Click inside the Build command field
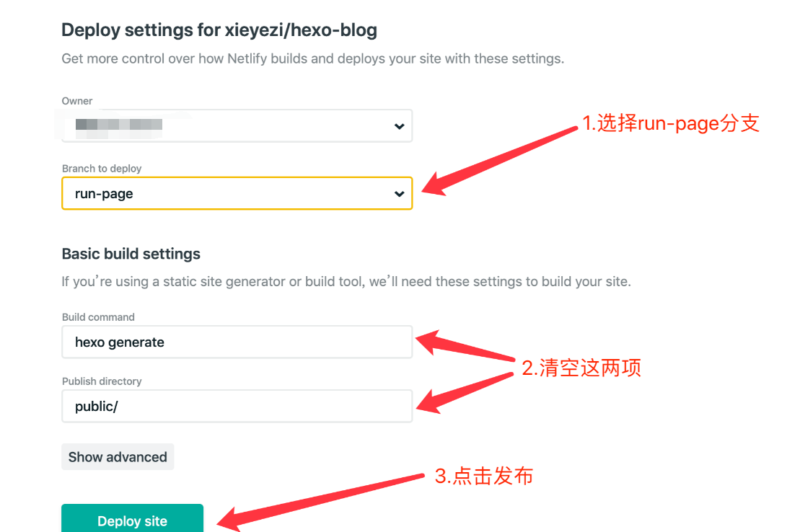Viewport: 800px width, 532px height. tap(237, 342)
